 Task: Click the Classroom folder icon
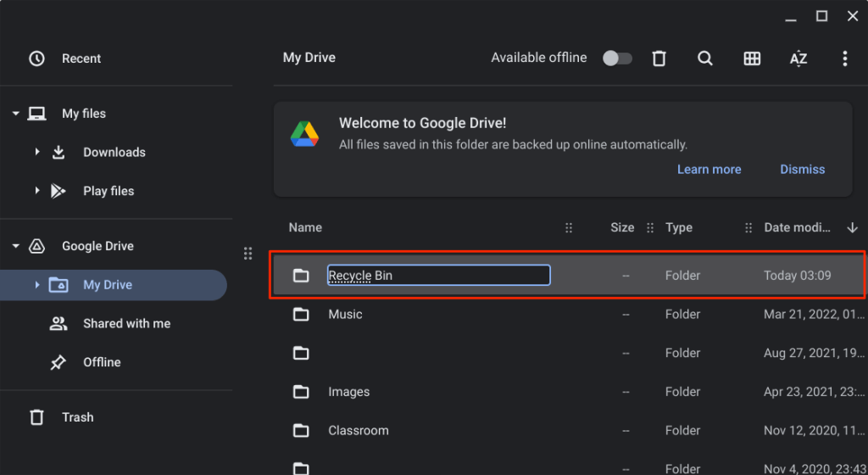click(x=301, y=431)
